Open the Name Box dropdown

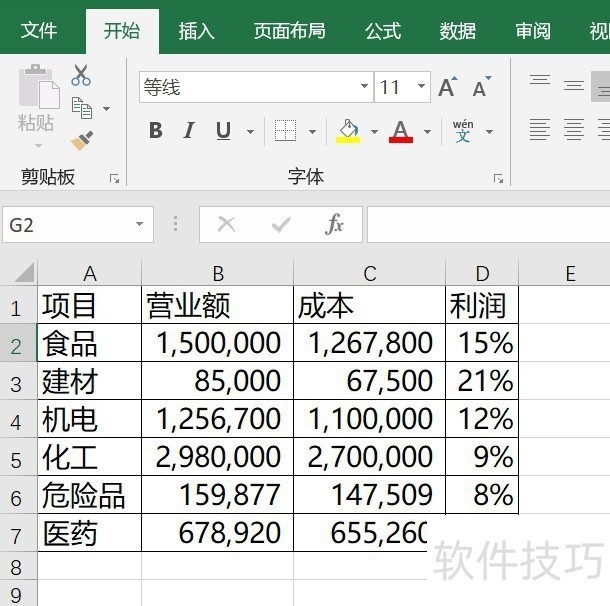coord(139,224)
